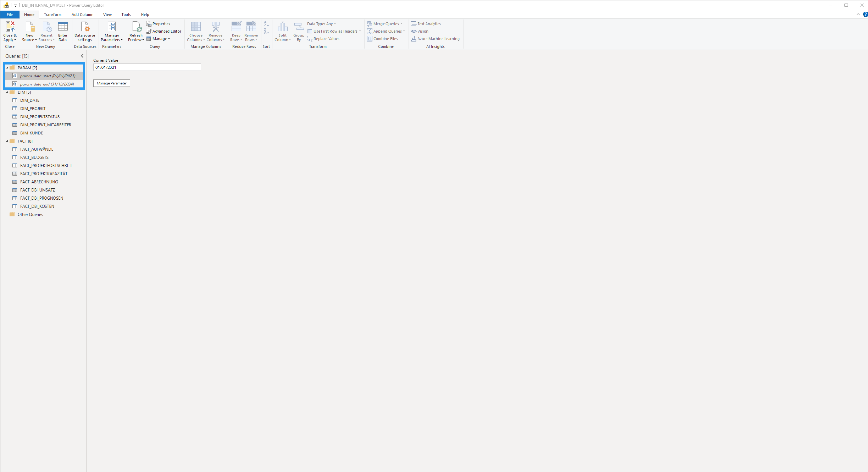Screen dimensions: 868x472
Task: Open Azure Machine Learning
Action: click(x=435, y=39)
